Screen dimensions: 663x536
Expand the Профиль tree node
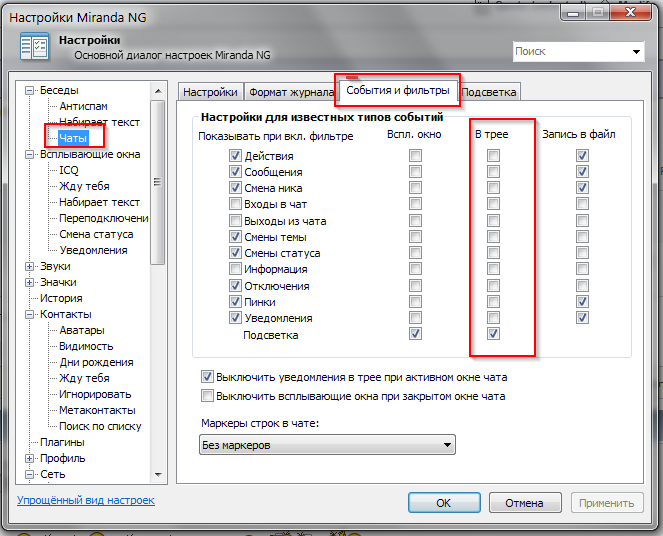click(29, 459)
